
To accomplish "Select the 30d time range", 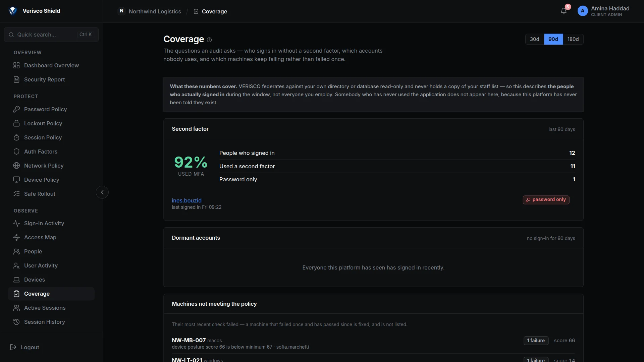I will pos(534,39).
